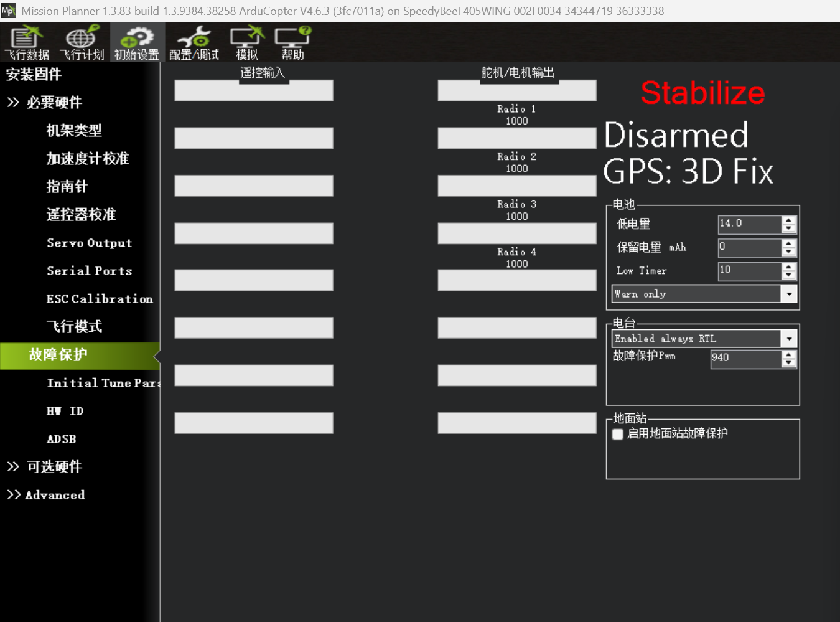This screenshot has width=840, height=622.
Task: Open the 配置/调试 config tuning wrench icon
Action: click(x=194, y=42)
